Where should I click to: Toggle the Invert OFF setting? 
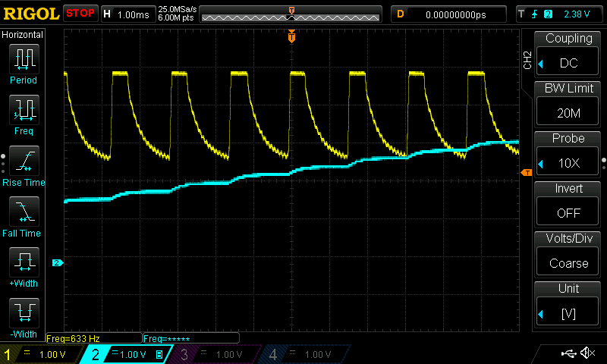point(568,203)
